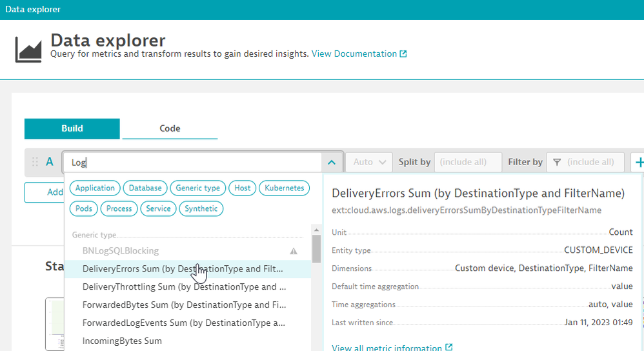This screenshot has width=644, height=351.
Task: Collapse the metric selector dropdown chevron
Action: pos(331,163)
